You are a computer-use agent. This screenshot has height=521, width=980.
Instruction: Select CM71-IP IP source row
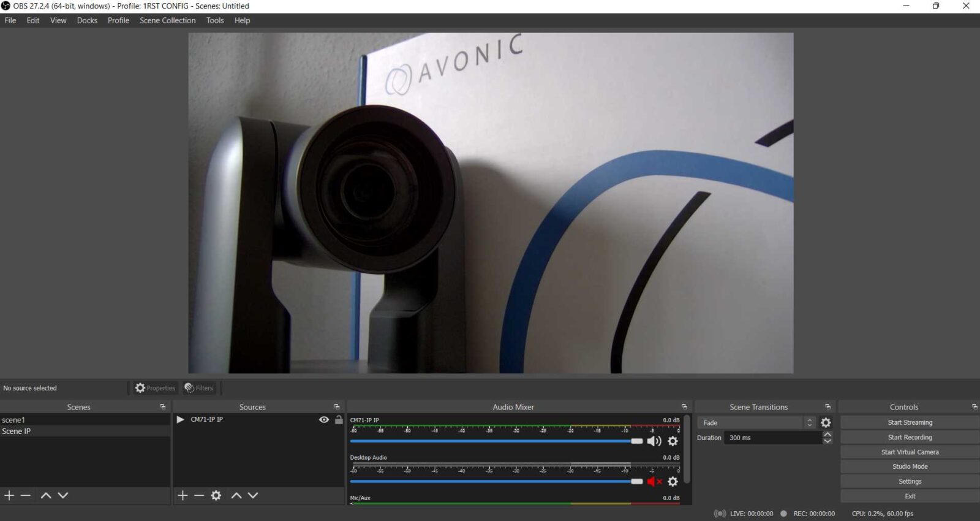click(258, 420)
